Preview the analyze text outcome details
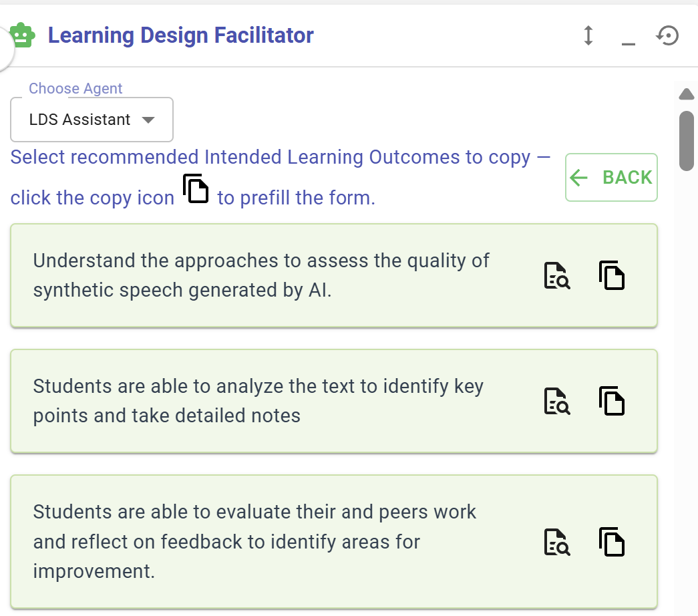 557,402
